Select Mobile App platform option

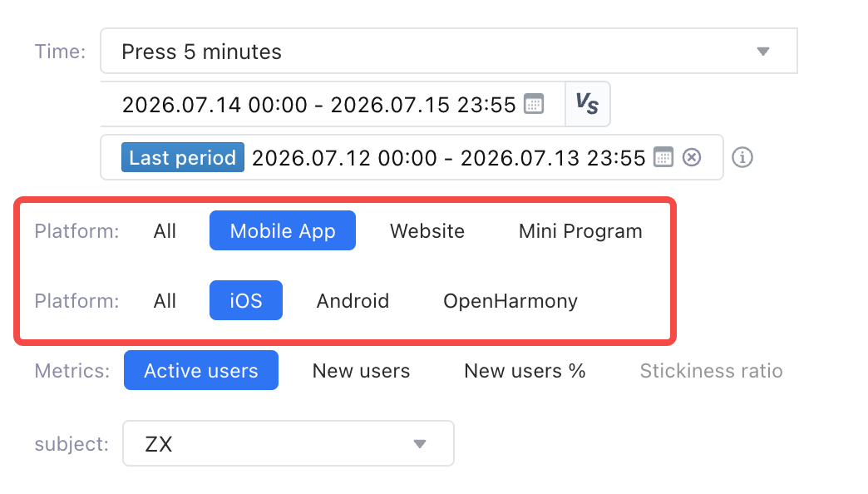(x=283, y=230)
